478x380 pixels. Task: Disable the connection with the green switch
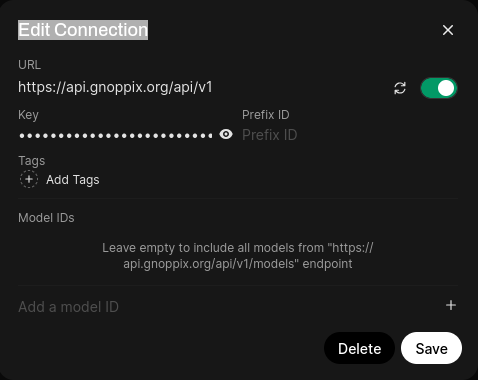[x=438, y=88]
